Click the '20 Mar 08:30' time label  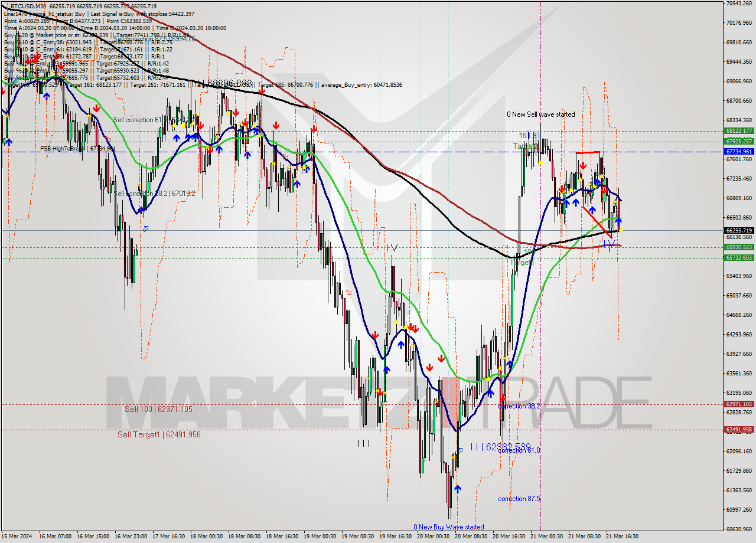[x=471, y=537]
